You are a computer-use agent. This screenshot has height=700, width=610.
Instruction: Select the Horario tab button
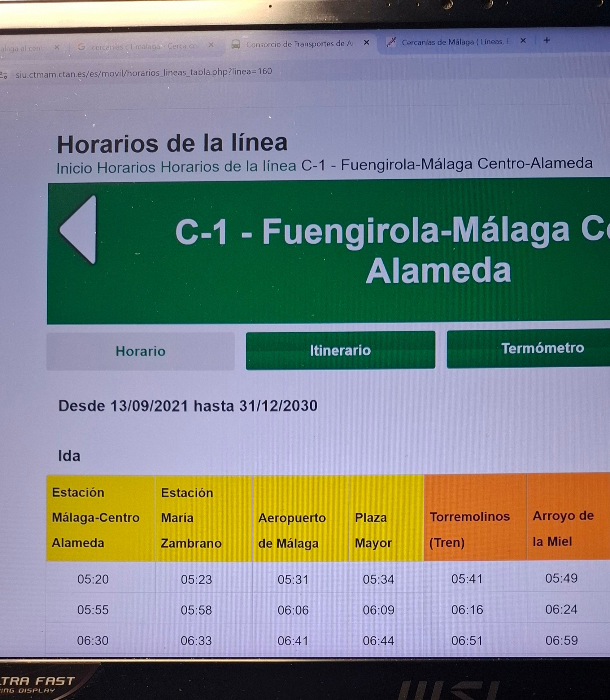[141, 351]
